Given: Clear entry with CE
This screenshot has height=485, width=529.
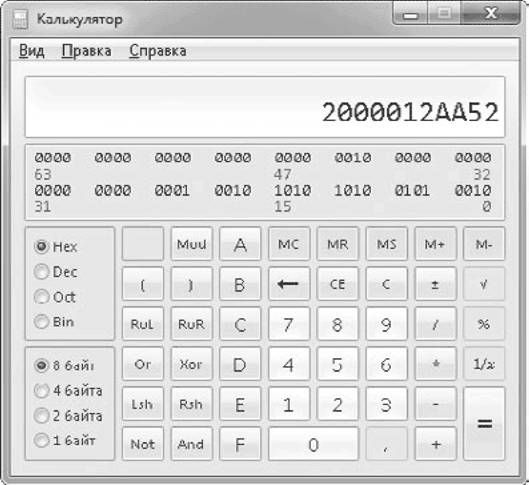Looking at the screenshot, I should coord(338,284).
